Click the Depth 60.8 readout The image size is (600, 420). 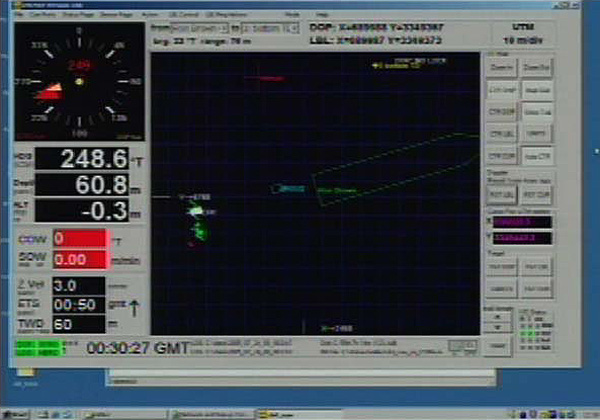tap(82, 185)
